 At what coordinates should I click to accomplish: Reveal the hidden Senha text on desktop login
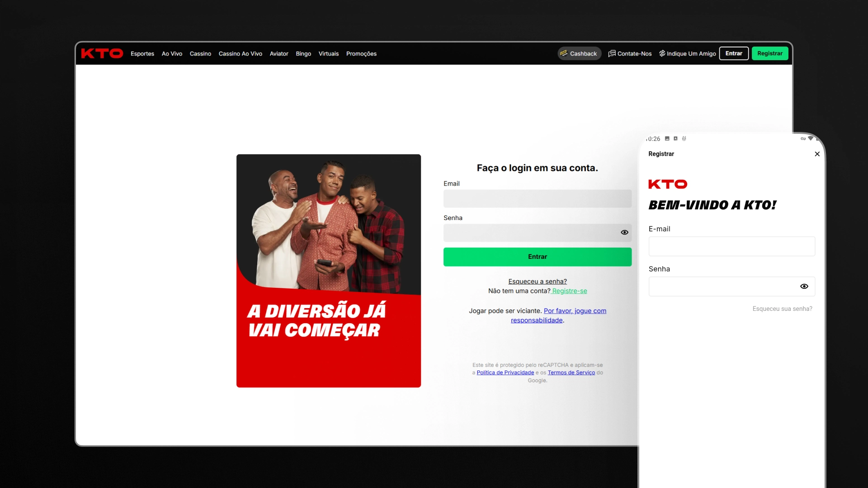624,232
